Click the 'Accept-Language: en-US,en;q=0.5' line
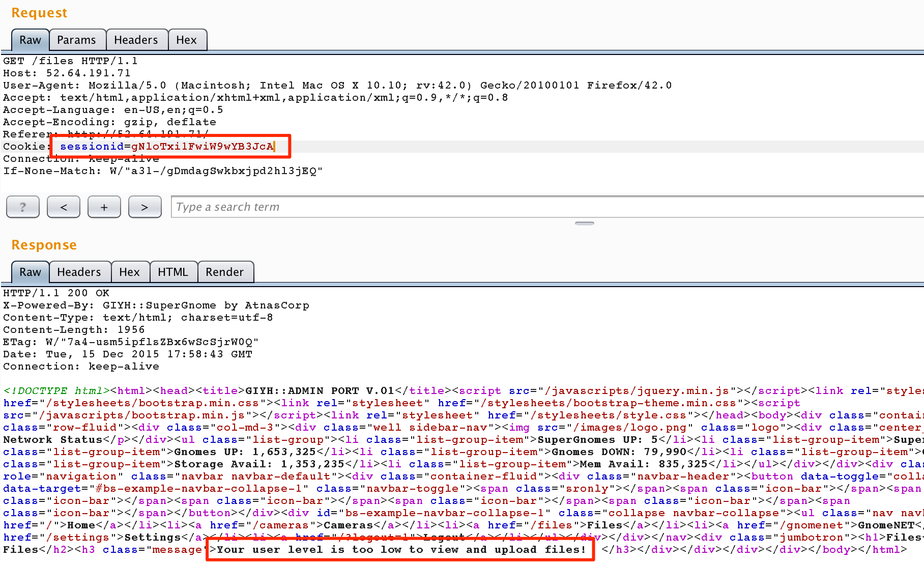The width and height of the screenshot is (924, 562). coord(113,110)
